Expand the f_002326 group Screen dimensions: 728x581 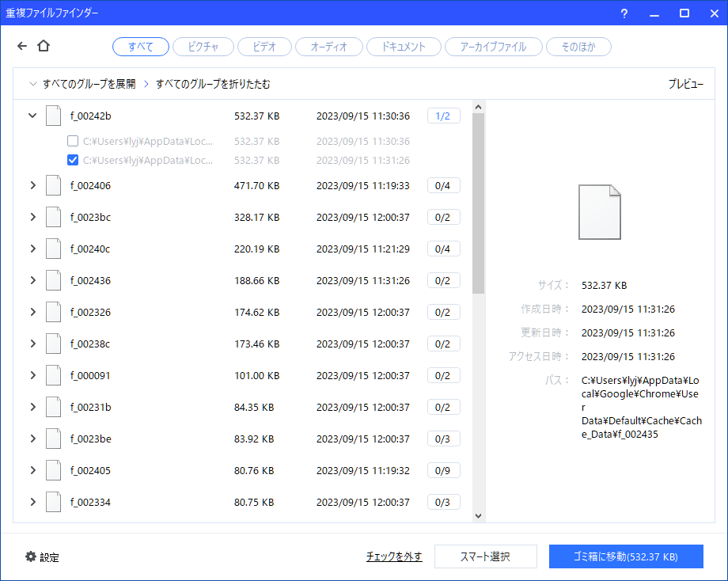pos(32,312)
